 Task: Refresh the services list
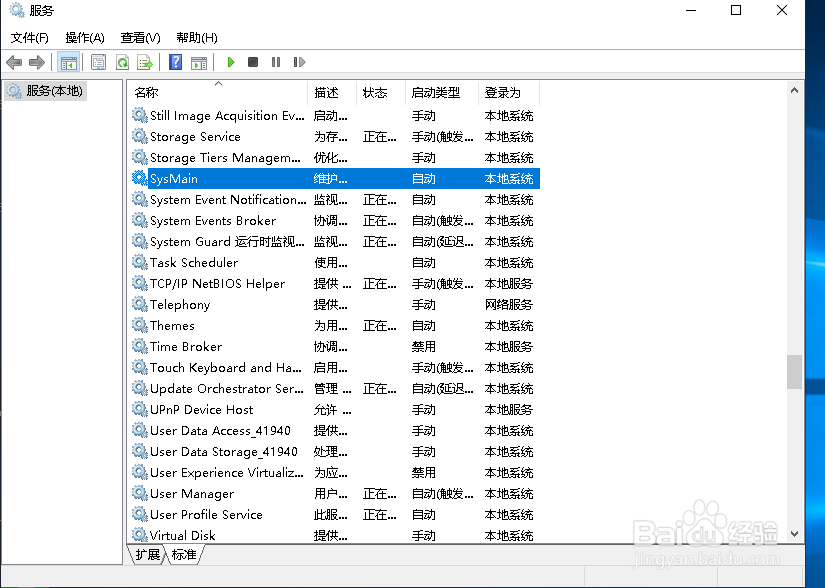121,61
